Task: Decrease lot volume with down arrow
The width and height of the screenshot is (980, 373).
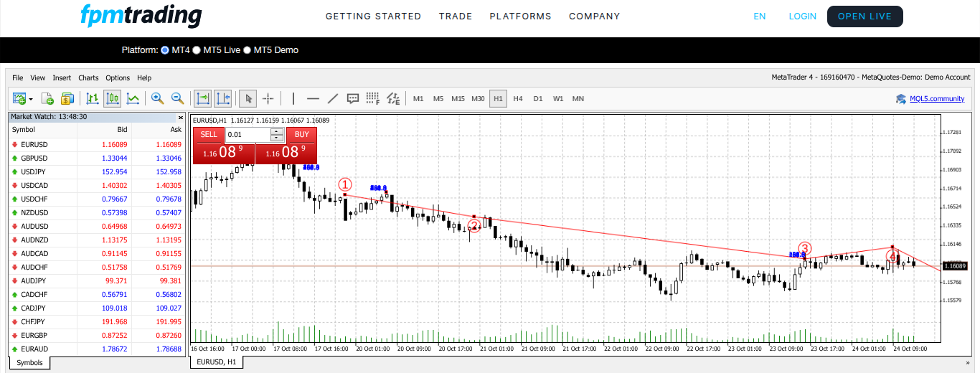Action: point(277,138)
